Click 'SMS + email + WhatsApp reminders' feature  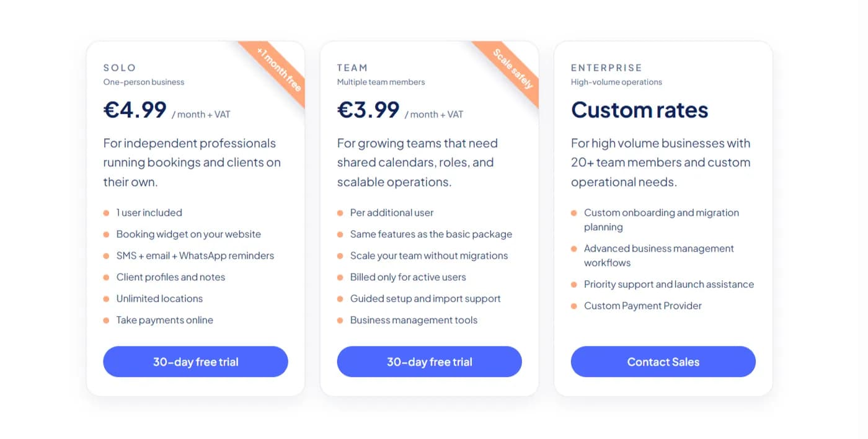195,255
